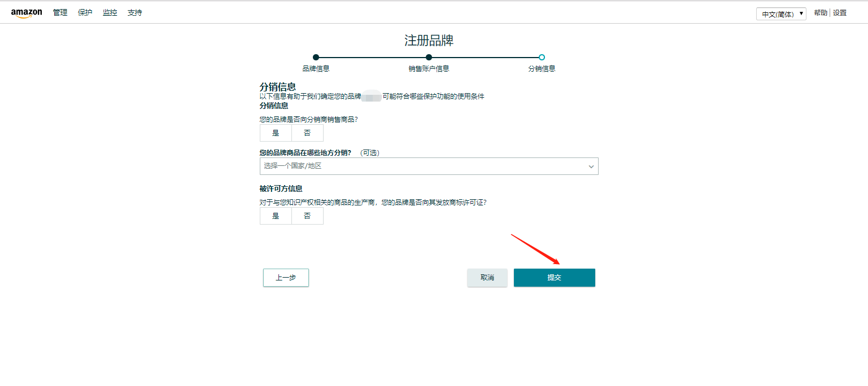
Task: Click the amazon logo
Action: (x=27, y=12)
